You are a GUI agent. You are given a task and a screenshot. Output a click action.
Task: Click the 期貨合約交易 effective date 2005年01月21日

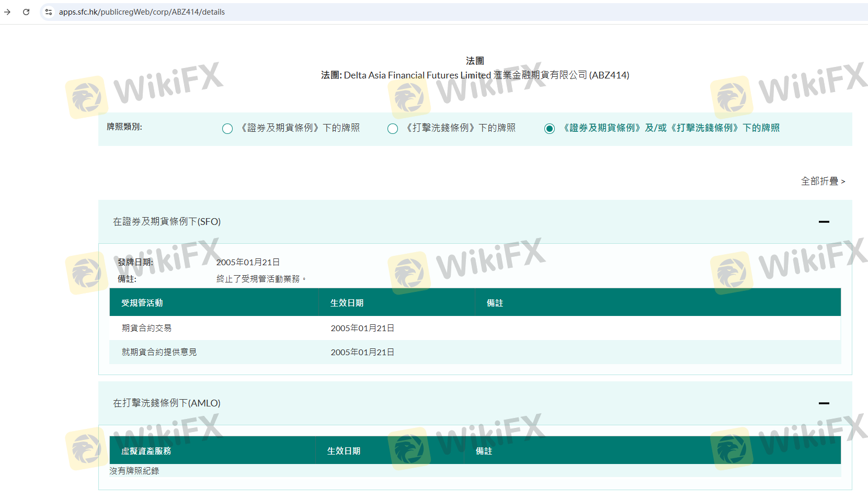[x=362, y=328]
